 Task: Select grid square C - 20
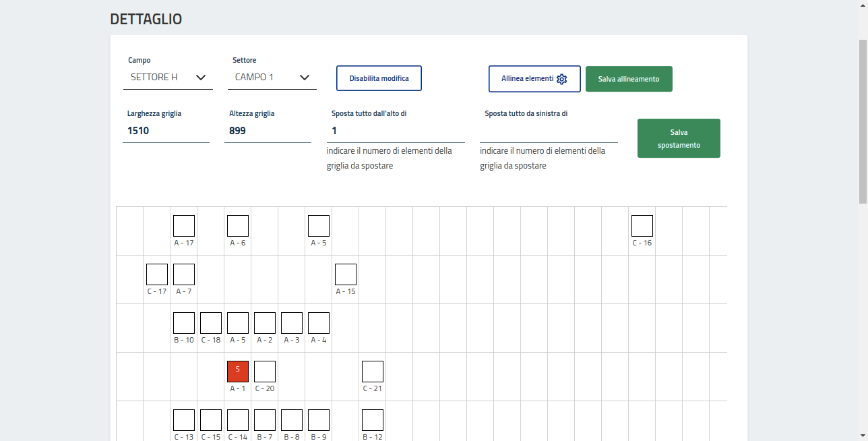pos(265,372)
